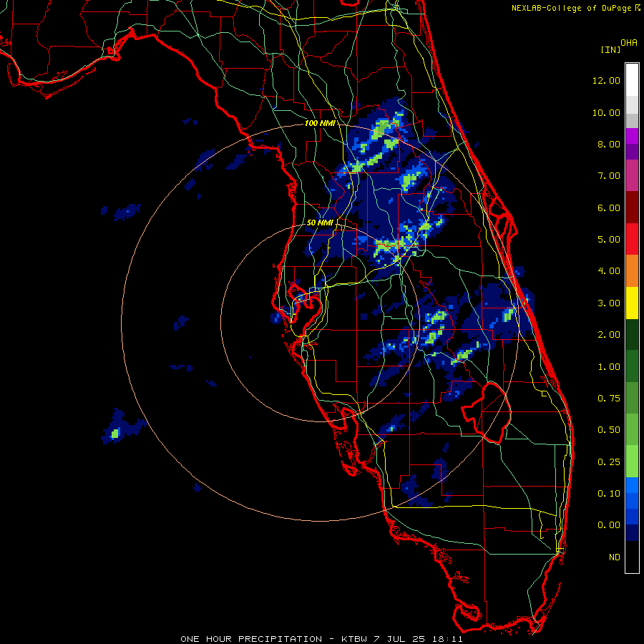The width and height of the screenshot is (644, 644).
Task: Click the 0.10 legend value
Action: (609, 494)
